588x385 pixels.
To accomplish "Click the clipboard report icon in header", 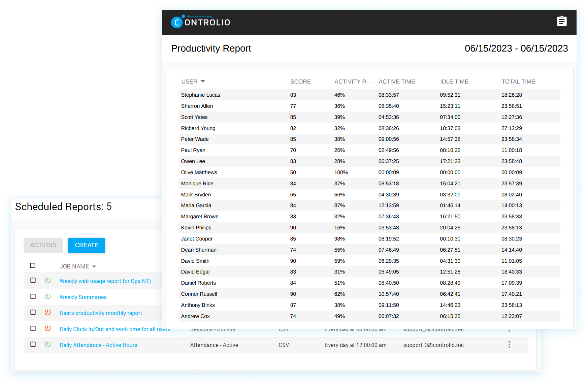I will (562, 21).
